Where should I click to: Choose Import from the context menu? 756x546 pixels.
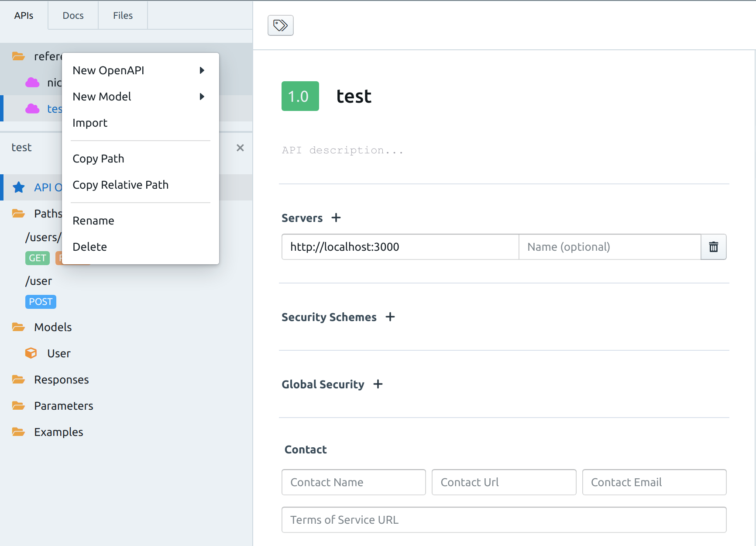(x=90, y=123)
